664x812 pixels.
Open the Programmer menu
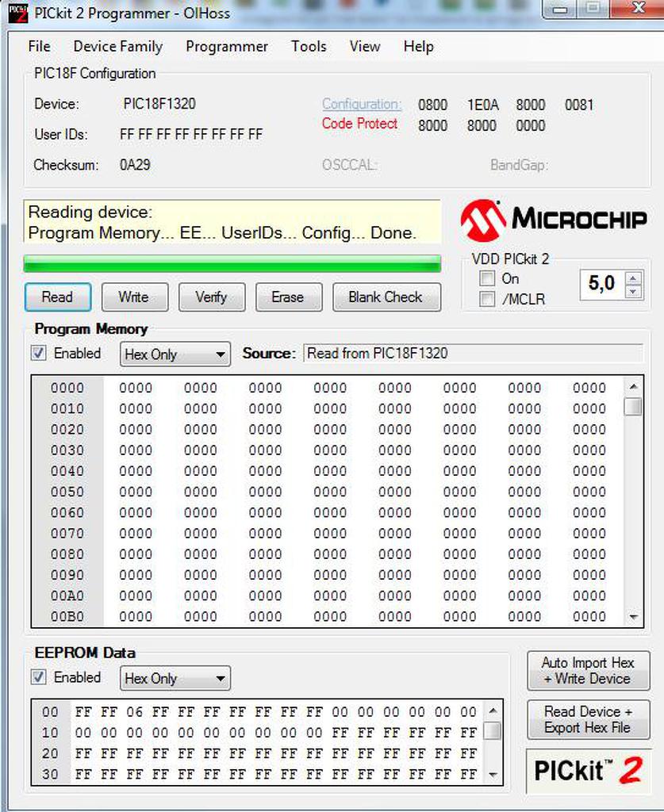[227, 47]
